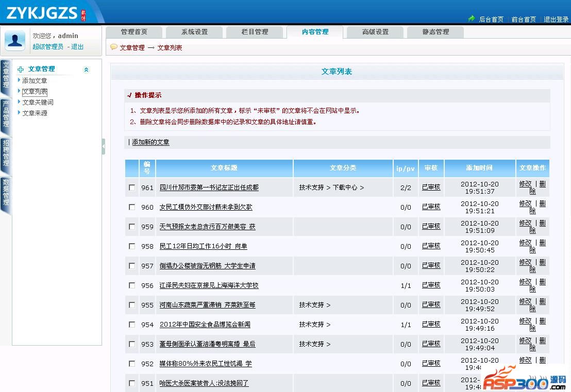The image size is (571, 392).
Task: Click the admin user avatar icon
Action: coord(15,40)
